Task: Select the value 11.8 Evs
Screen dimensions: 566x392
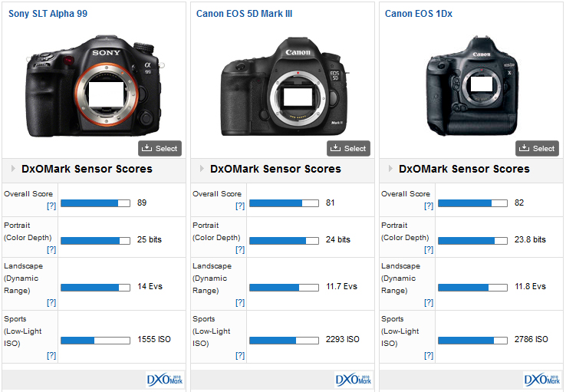Action: tap(530, 286)
